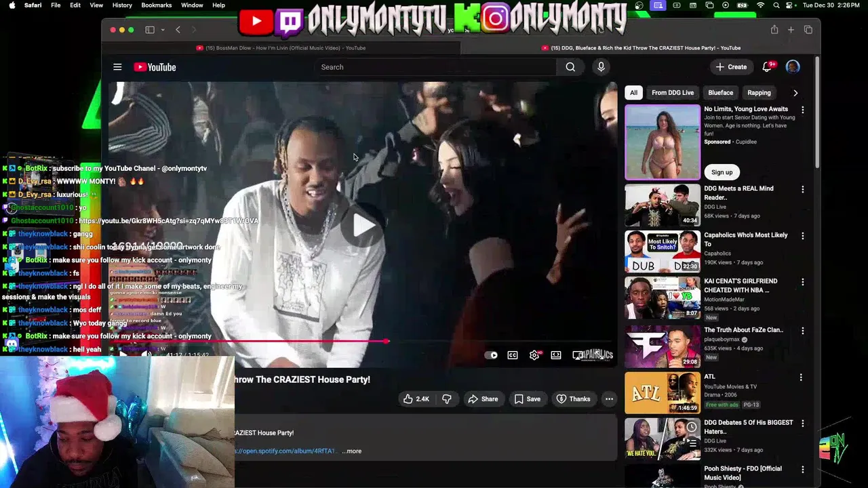
Task: Share this video
Action: (x=483, y=399)
